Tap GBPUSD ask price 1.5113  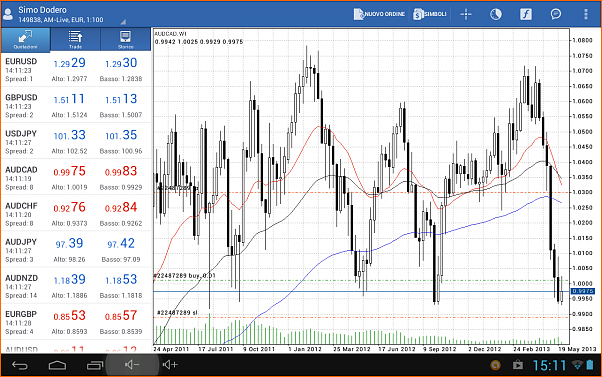pos(121,99)
